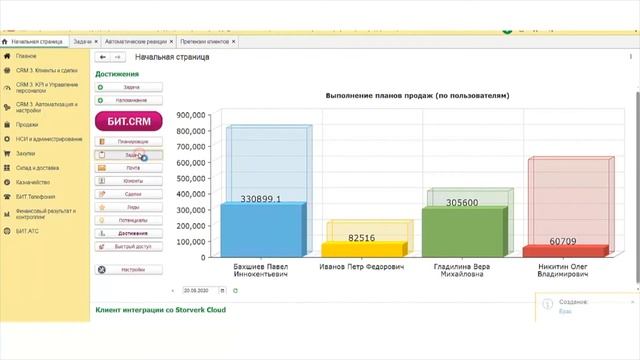Click the value label 82516
Screen dimensions: 640x360
(362, 238)
